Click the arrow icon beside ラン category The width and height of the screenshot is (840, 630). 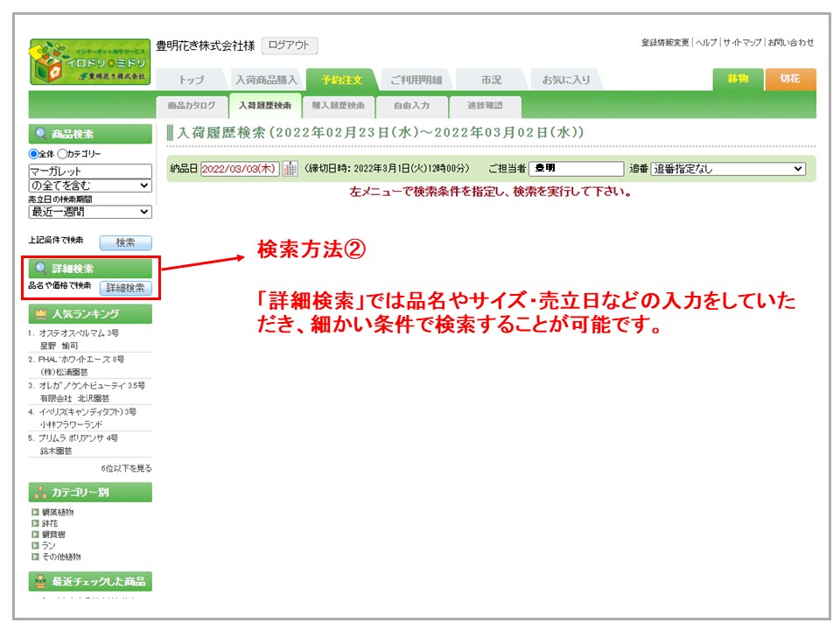pyautogui.click(x=35, y=545)
